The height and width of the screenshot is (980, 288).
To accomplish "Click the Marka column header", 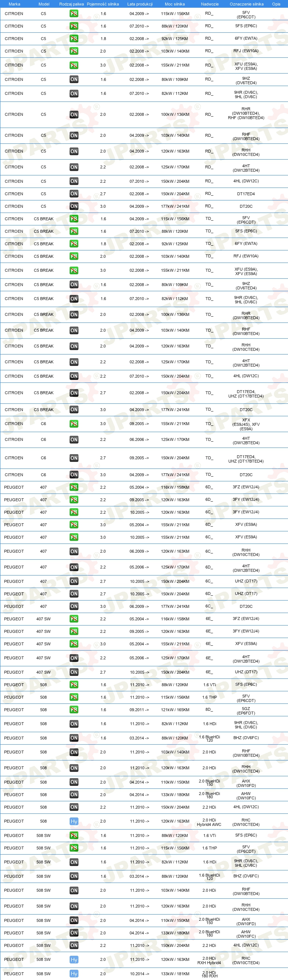I will (14, 4).
